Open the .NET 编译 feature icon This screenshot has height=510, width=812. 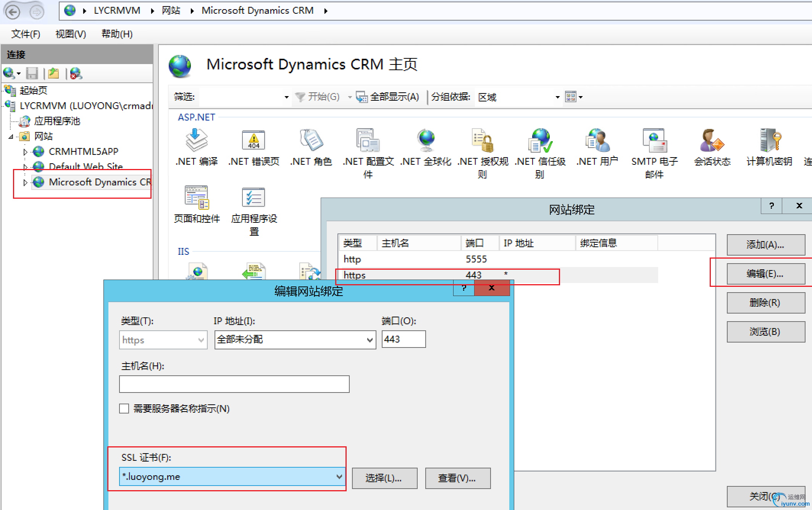(196, 140)
